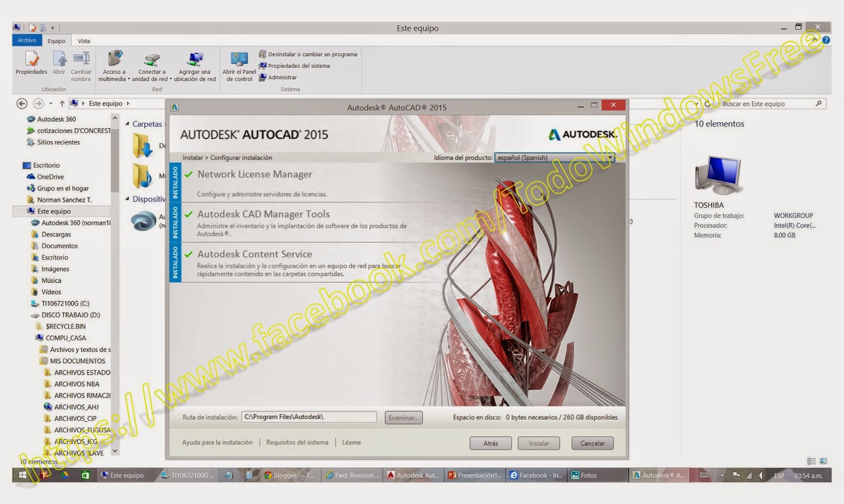The image size is (844, 504).
Task: Open Windows Start button
Action: pos(23,475)
